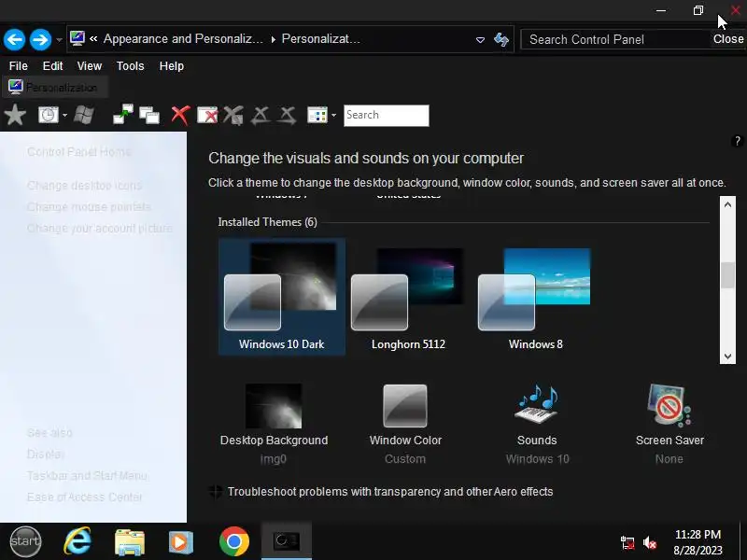Open Ease of Access Center link
747x560 pixels.
pos(84,497)
